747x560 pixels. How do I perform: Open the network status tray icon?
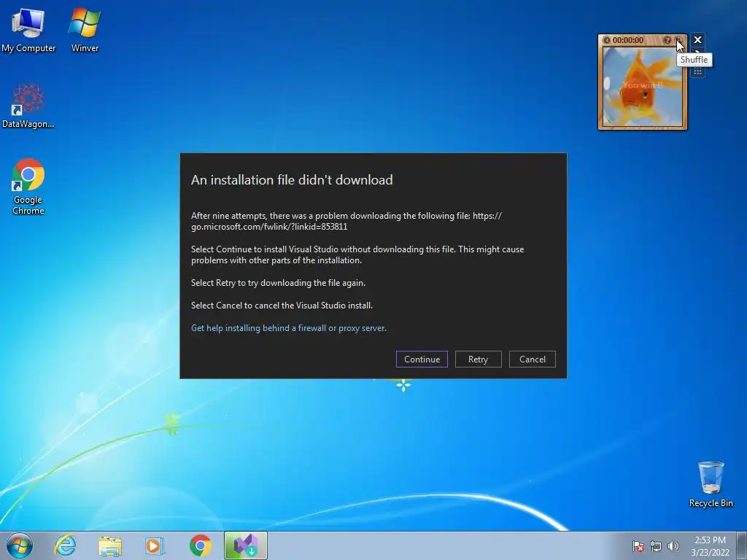[x=656, y=546]
